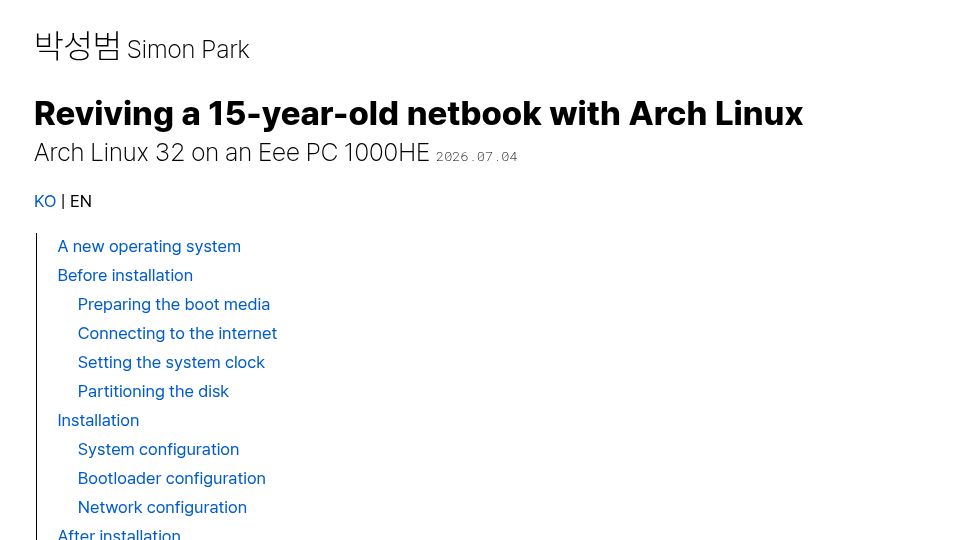Jump to A new operating system section
960x540 pixels.
coord(149,246)
